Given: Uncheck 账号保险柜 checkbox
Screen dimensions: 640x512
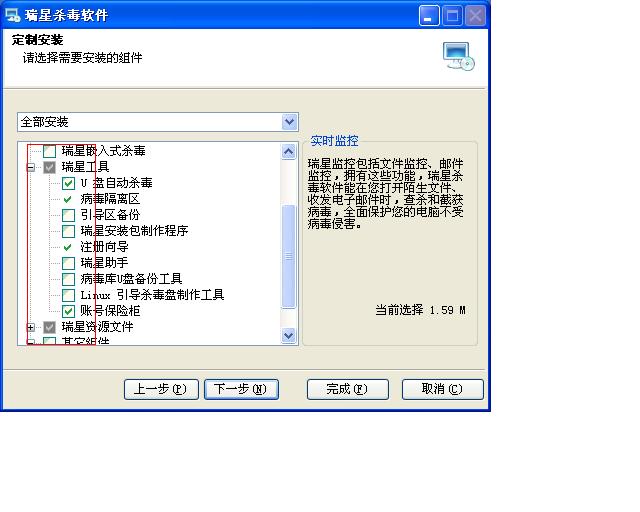Looking at the screenshot, I should click(68, 311).
